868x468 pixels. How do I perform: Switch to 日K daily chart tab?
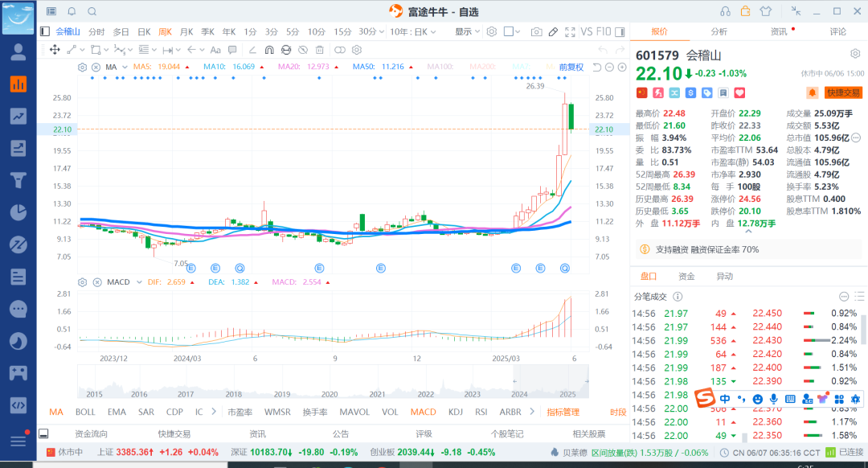(x=145, y=32)
